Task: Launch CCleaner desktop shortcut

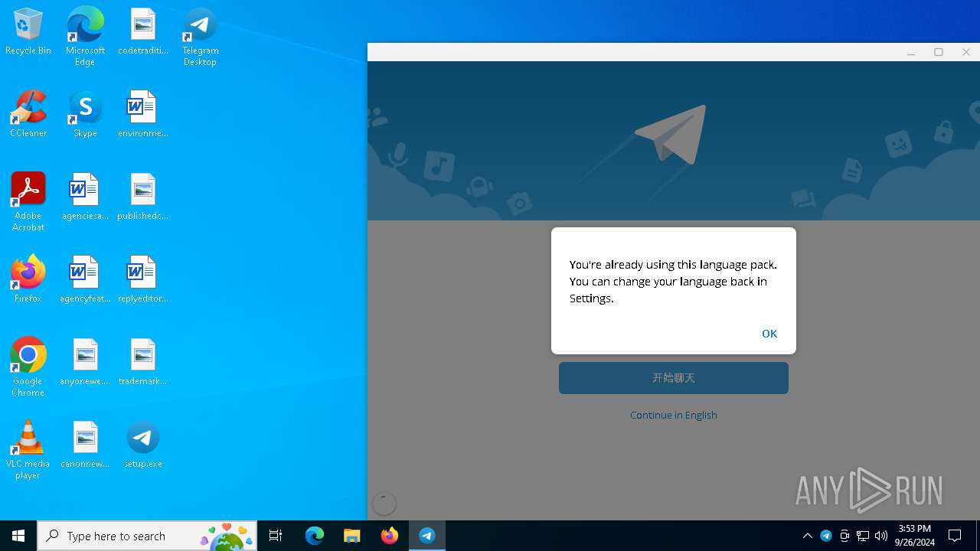Action: point(28,115)
